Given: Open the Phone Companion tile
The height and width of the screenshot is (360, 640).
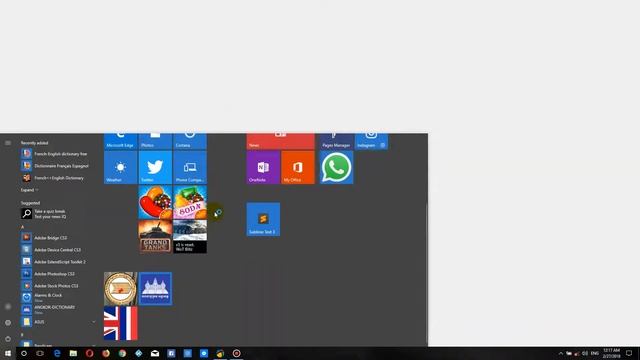Looking at the screenshot, I should [190, 167].
